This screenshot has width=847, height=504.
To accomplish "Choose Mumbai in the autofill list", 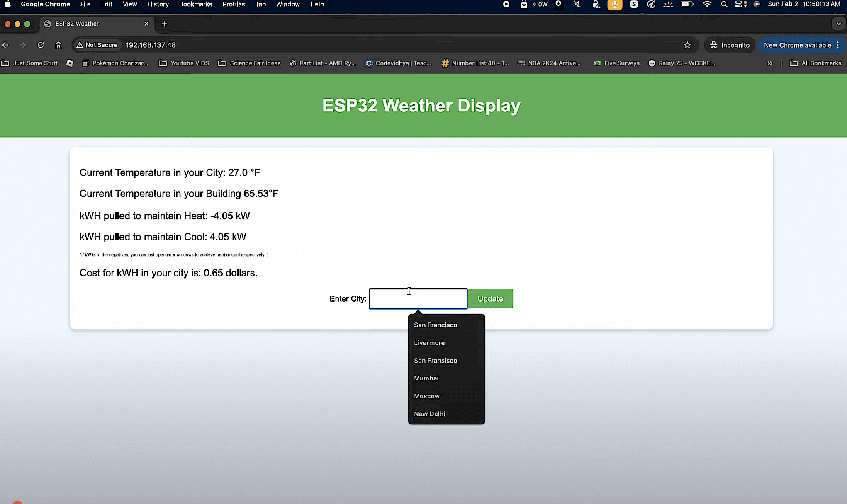I will pos(426,378).
